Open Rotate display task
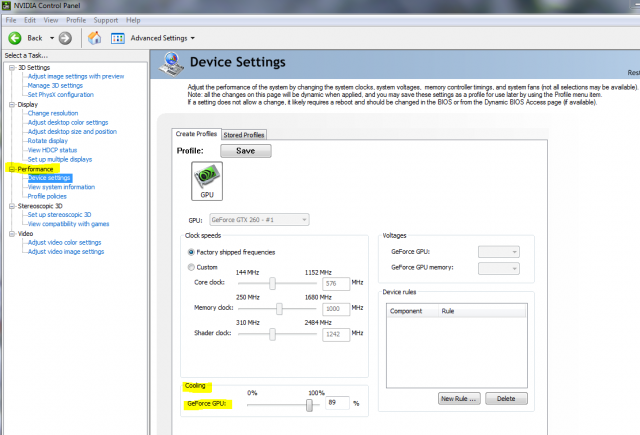The width and height of the screenshot is (640, 435). [47, 141]
